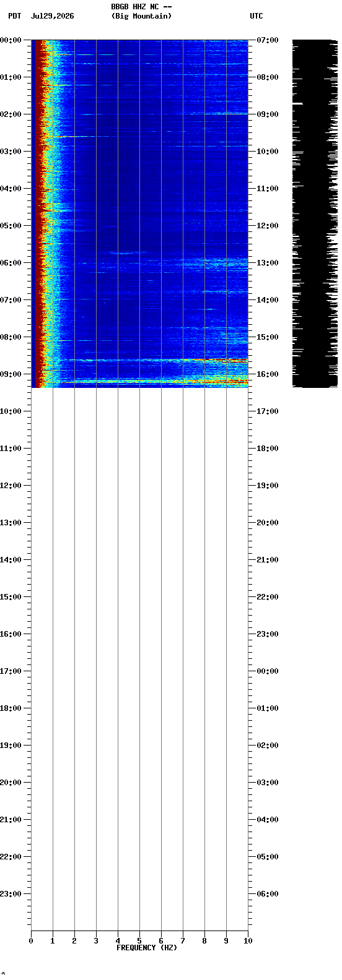Click the frequency axis value '5'
The height and width of the screenshot is (980, 342).
click(139, 941)
